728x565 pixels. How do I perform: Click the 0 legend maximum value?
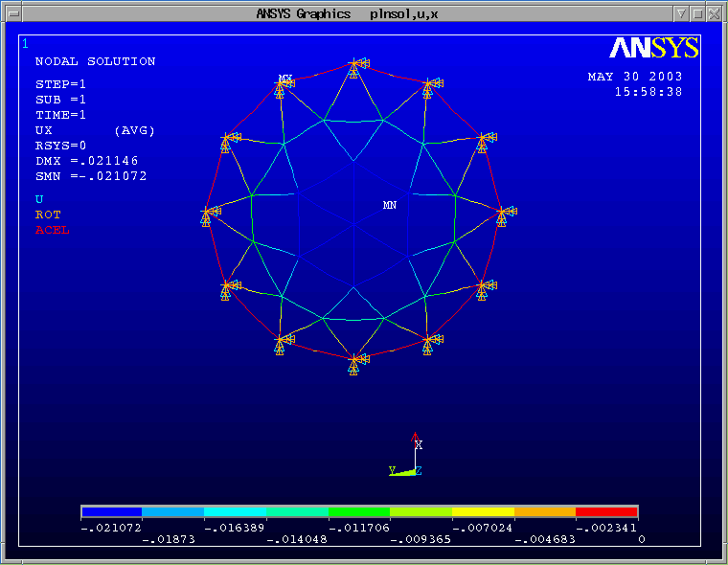point(642,539)
